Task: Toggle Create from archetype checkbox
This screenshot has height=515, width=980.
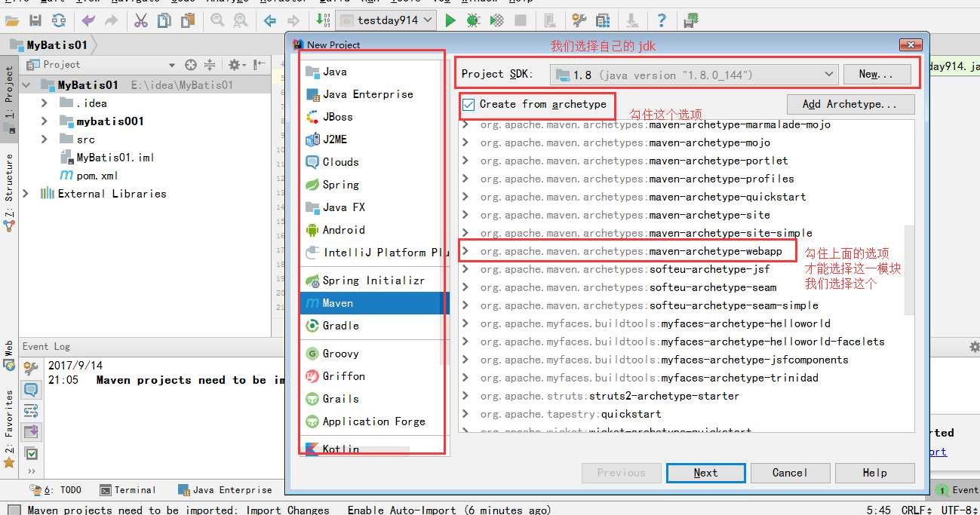Action: click(468, 104)
